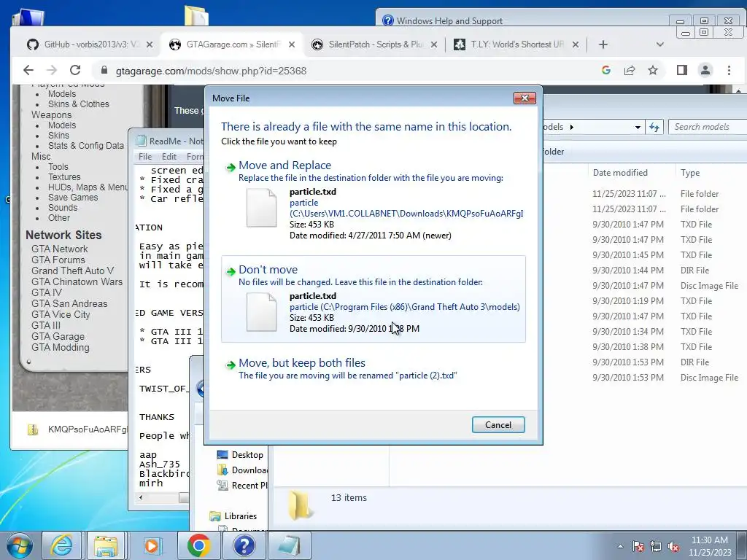Open Skins & Clothes category link
Viewport: 747px width, 560px height.
[x=78, y=104]
